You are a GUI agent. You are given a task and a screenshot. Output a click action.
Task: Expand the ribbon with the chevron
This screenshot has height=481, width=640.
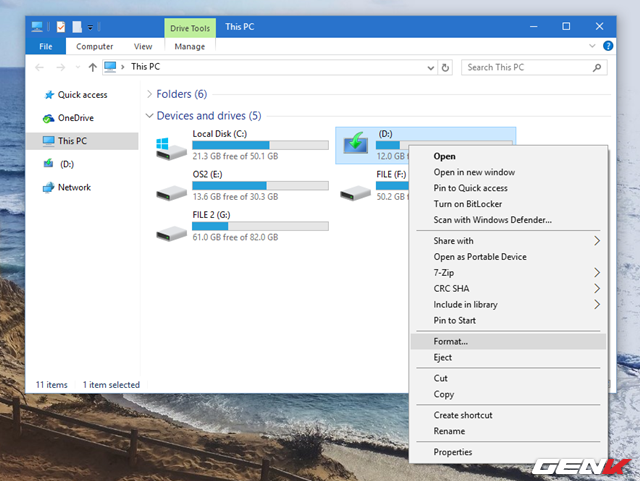[x=592, y=46]
